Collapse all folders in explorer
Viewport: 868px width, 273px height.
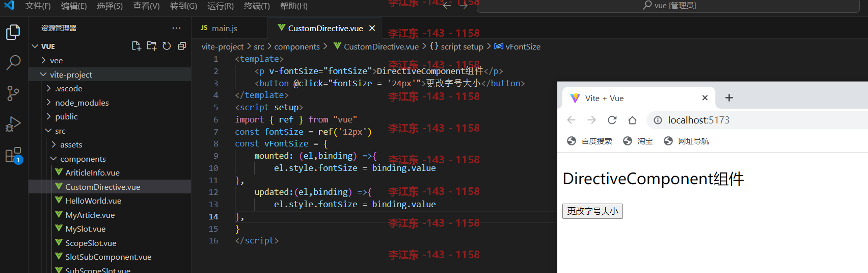pyautogui.click(x=182, y=46)
